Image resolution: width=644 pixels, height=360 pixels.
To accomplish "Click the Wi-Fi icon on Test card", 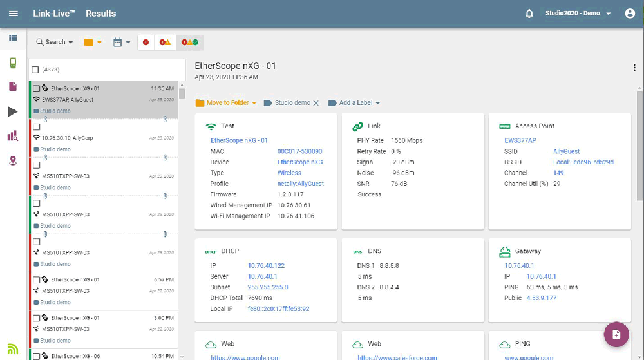I will pyautogui.click(x=211, y=126).
